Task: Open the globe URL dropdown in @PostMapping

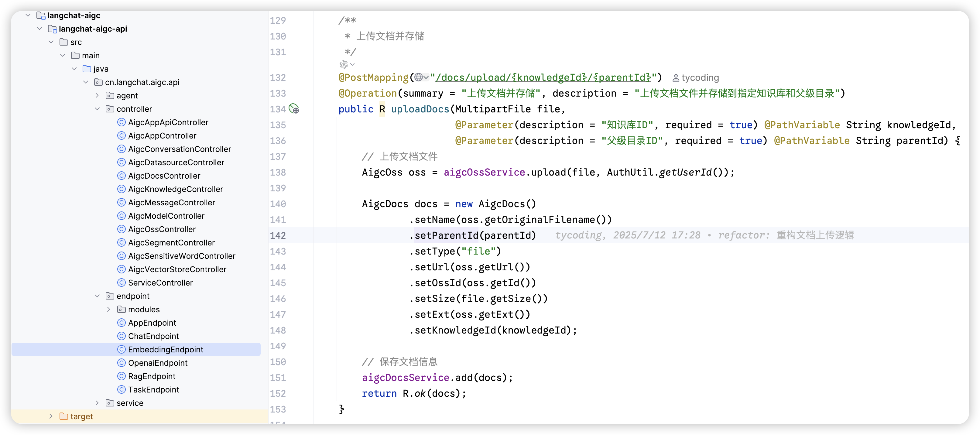Action: (x=422, y=78)
